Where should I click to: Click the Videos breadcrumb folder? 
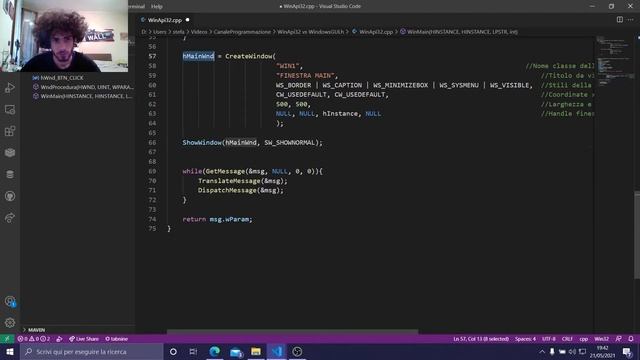click(x=199, y=31)
